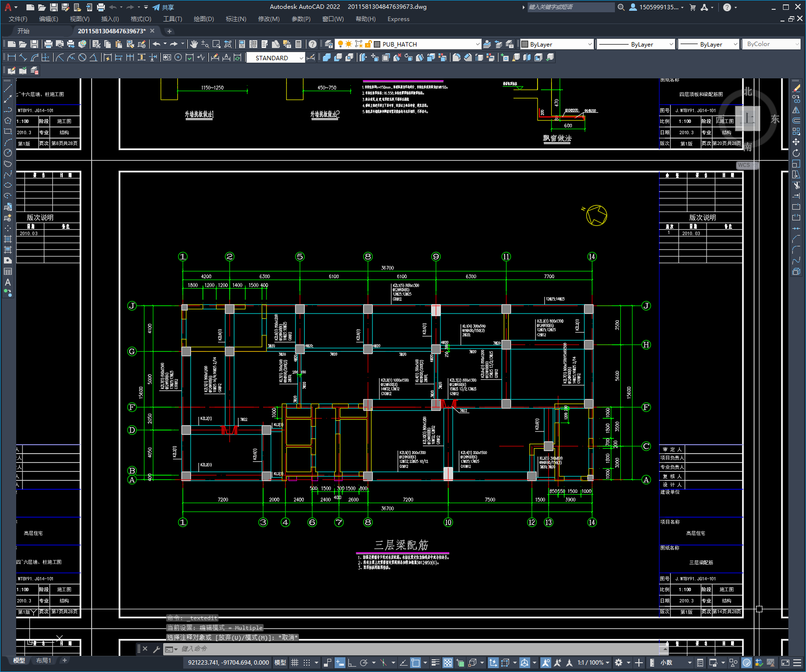Viewport: 806px width, 672px height.
Task: Select the Hatch tool in draw toolbar
Action: click(x=7, y=239)
